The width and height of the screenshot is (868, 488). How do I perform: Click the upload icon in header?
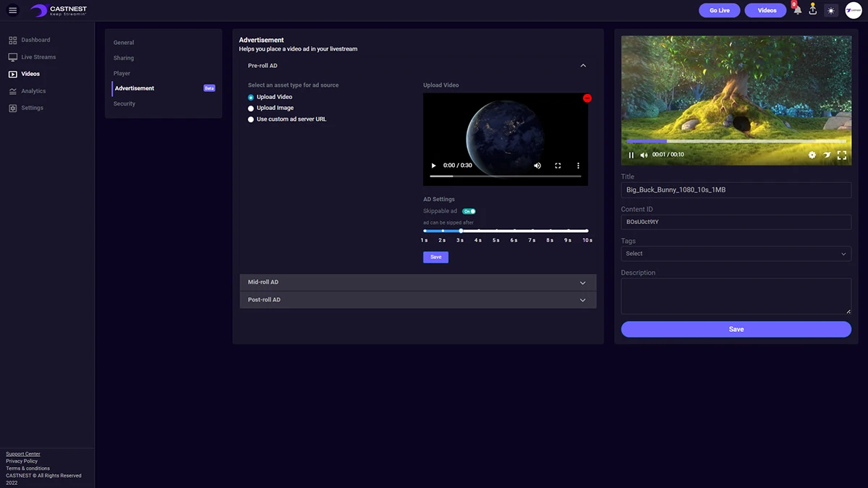pyautogui.click(x=813, y=10)
